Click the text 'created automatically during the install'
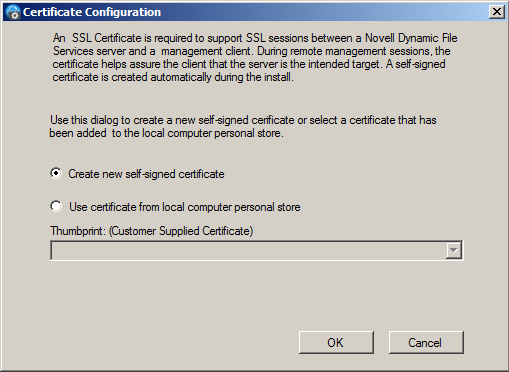The height and width of the screenshot is (372, 509). pyautogui.click(x=202, y=77)
